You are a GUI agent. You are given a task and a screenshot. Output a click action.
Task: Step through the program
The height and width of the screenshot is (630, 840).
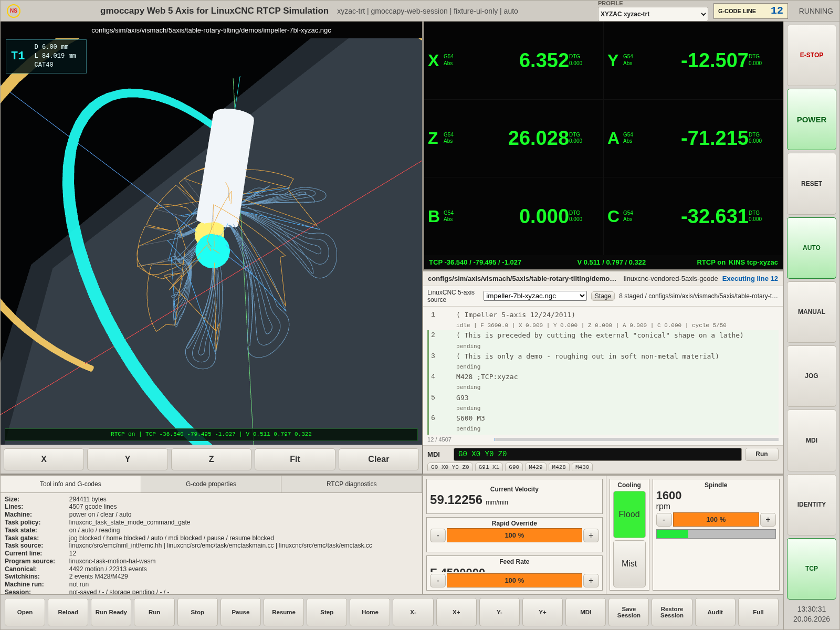tap(327, 612)
